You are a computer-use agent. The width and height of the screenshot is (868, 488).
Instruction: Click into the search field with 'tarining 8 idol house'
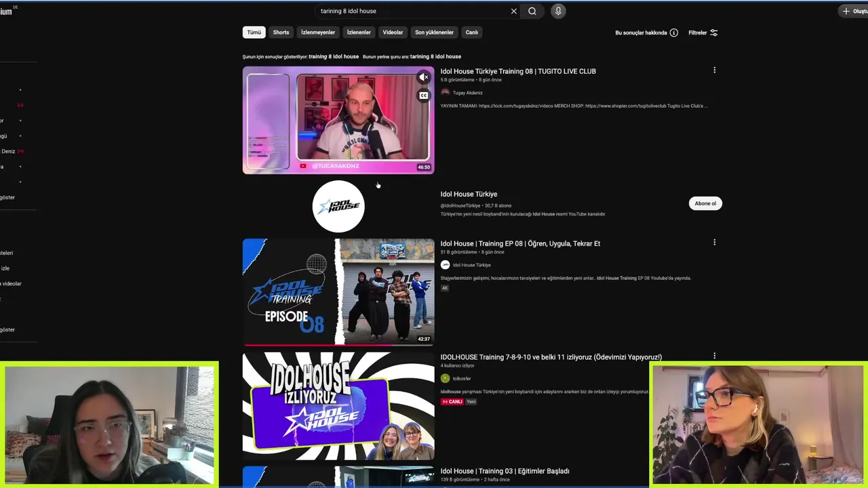(414, 11)
